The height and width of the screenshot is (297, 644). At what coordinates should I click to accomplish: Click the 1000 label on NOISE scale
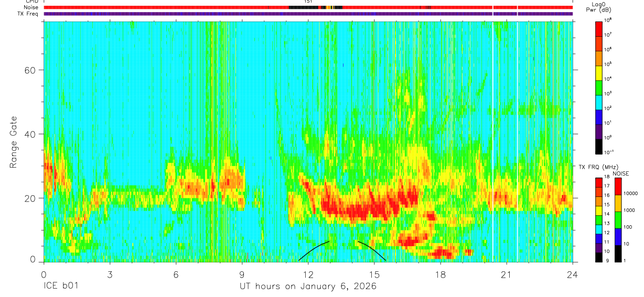[630, 210]
